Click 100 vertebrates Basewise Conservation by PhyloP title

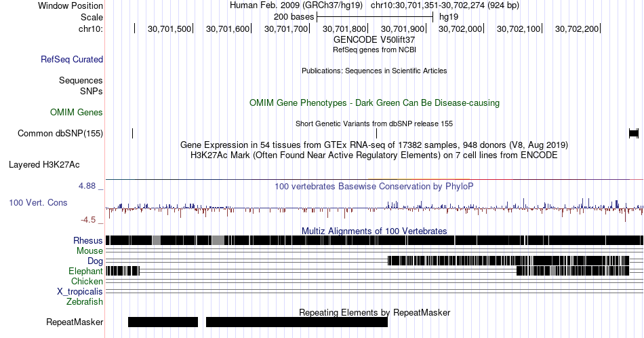pyautogui.click(x=374, y=186)
